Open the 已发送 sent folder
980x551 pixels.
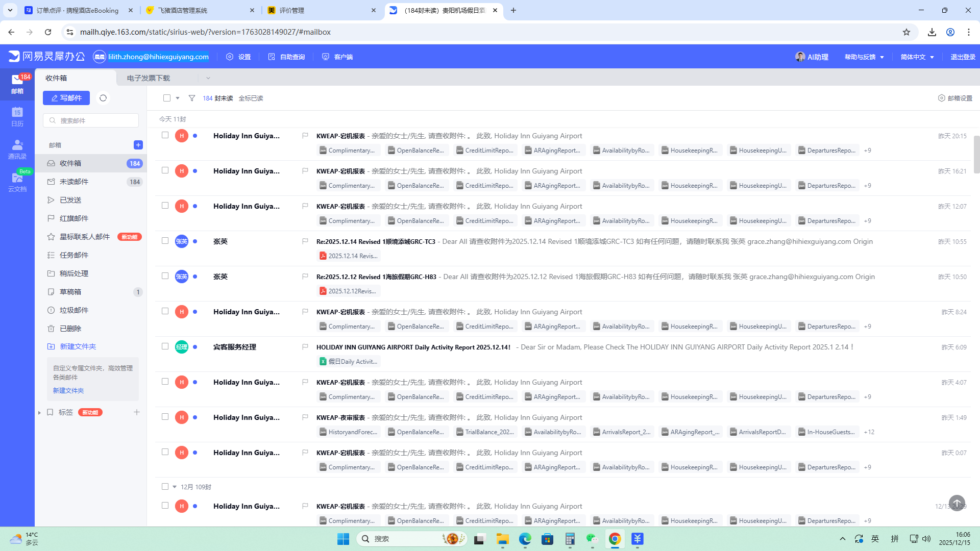tap(70, 200)
